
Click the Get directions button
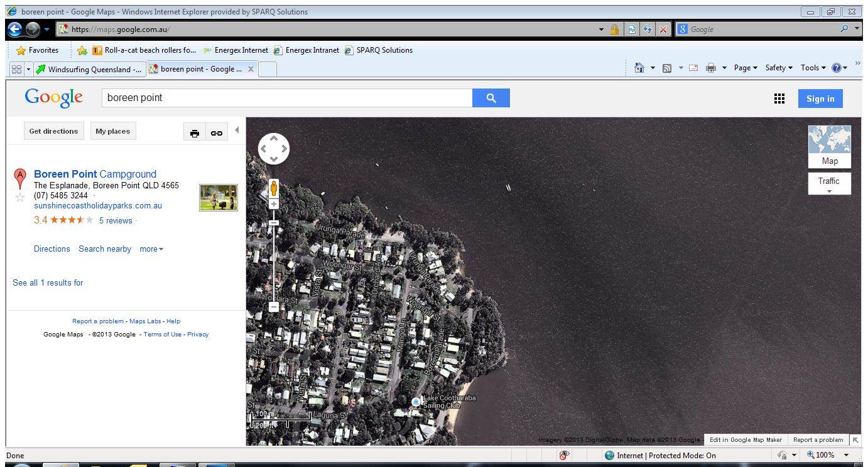click(53, 131)
